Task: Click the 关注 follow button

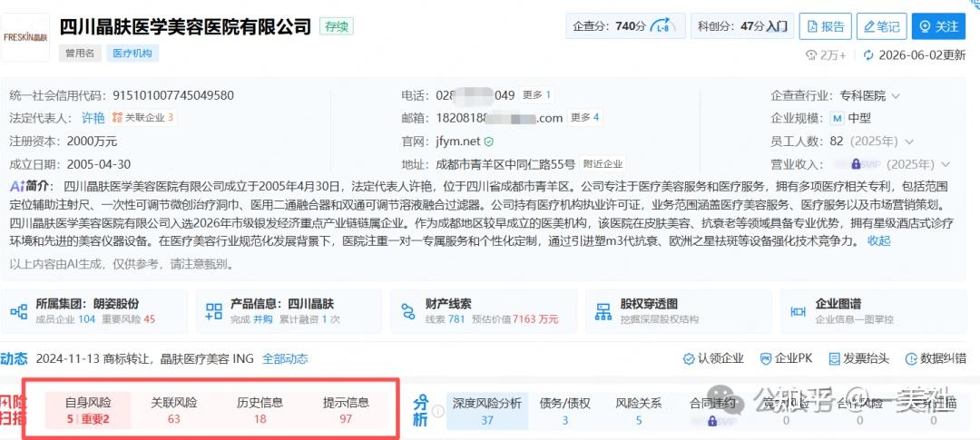Action: click(x=939, y=26)
